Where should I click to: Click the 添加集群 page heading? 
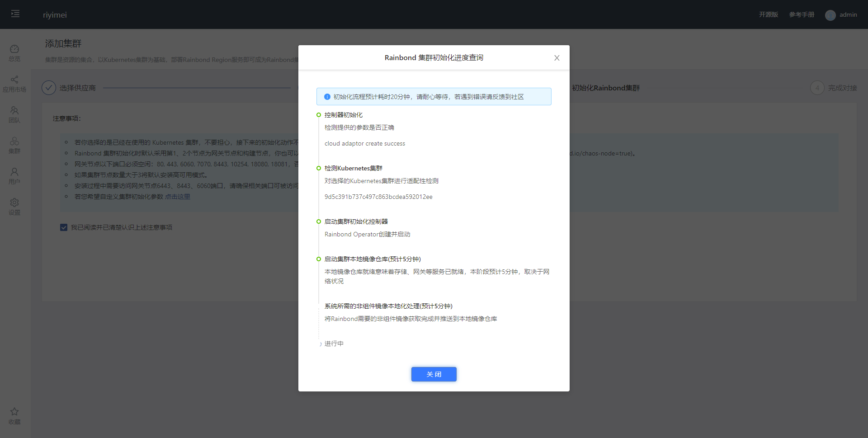click(x=63, y=43)
